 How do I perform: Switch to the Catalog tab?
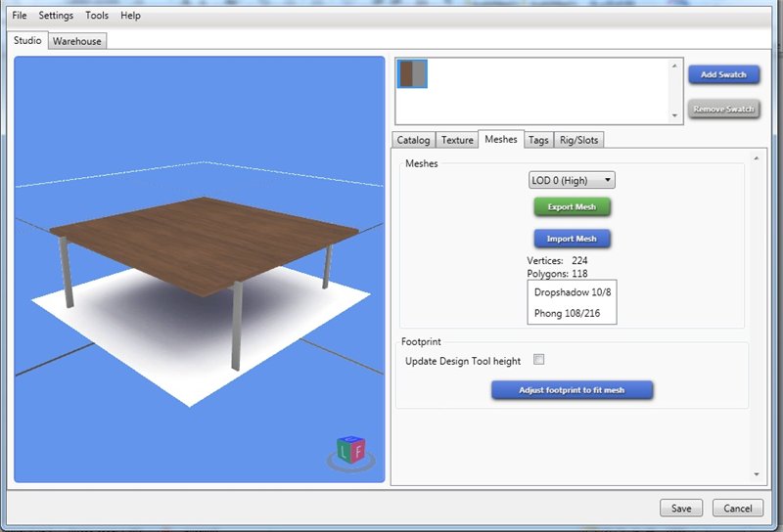(x=413, y=140)
